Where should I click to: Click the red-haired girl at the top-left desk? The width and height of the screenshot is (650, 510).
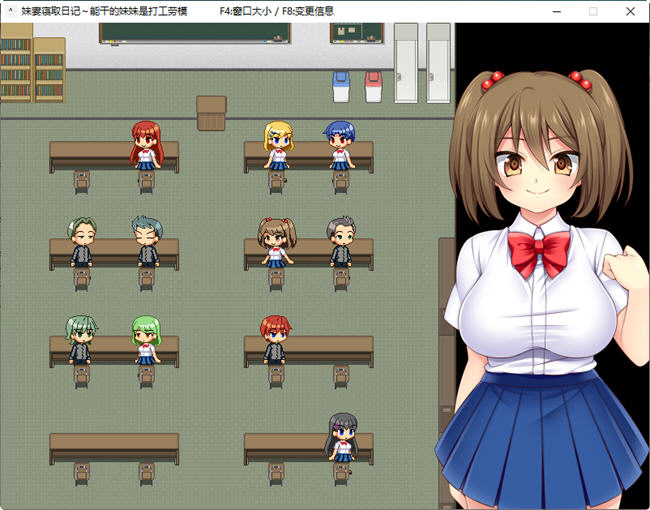[146, 145]
